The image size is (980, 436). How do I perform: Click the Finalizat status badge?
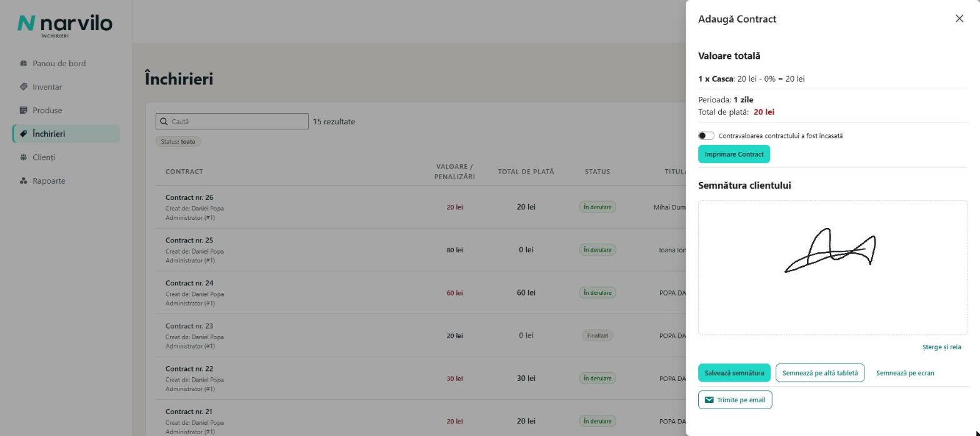[x=597, y=335]
